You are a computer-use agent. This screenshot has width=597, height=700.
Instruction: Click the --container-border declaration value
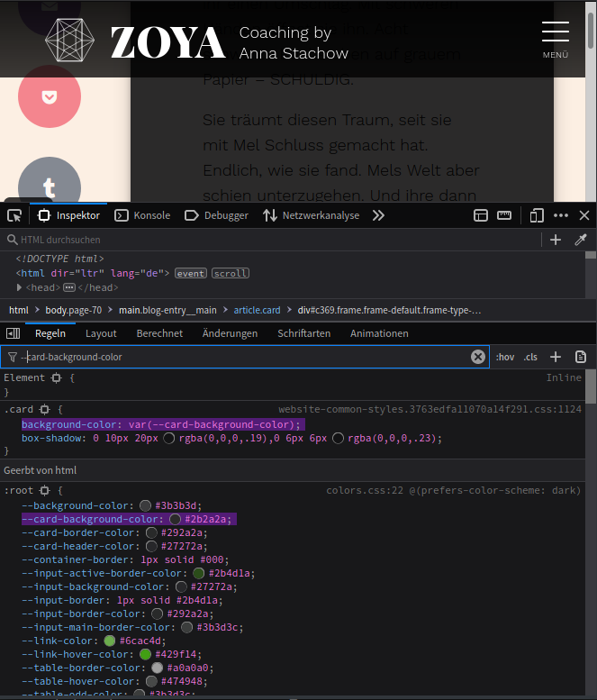click(185, 559)
